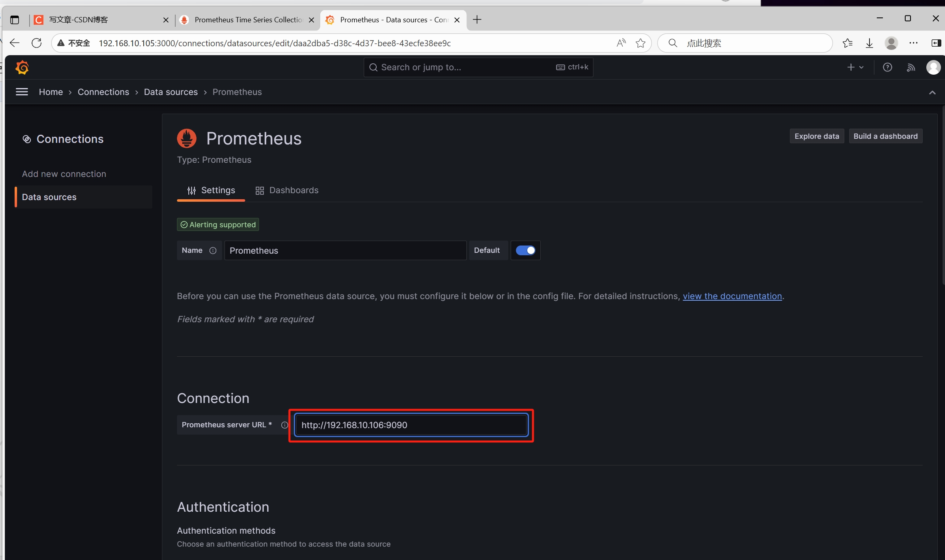The height and width of the screenshot is (560, 945).
Task: Focus the Search or jump to box
Action: (x=478, y=67)
